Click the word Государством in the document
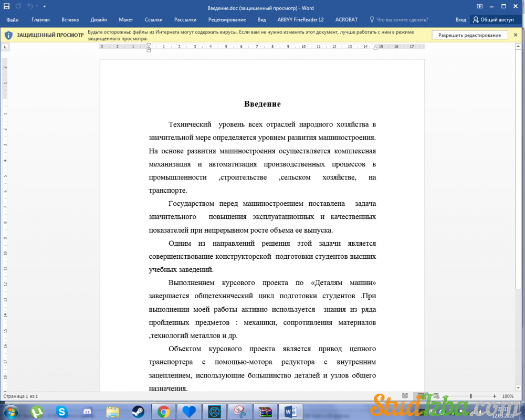This screenshot has width=525, height=420. click(191, 203)
